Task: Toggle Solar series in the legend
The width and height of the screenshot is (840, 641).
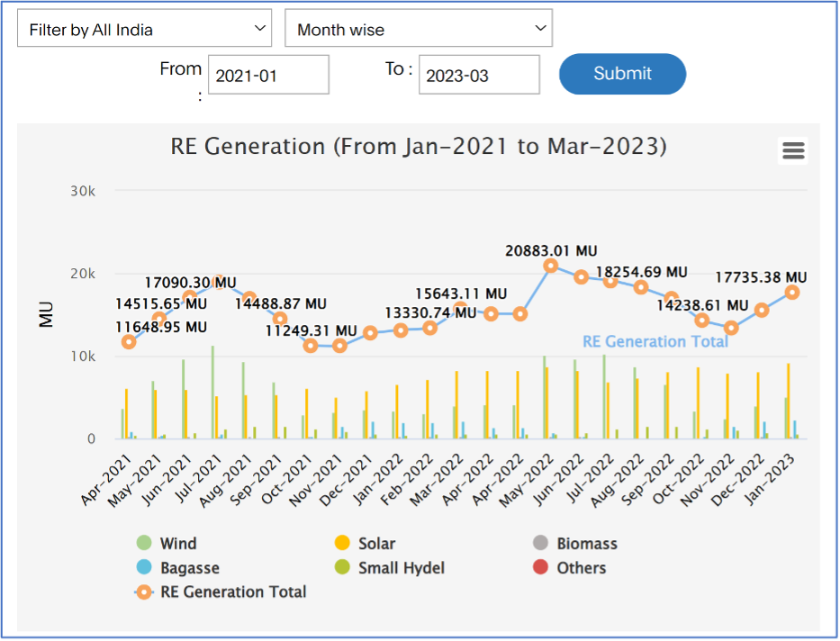Action: coord(376,544)
